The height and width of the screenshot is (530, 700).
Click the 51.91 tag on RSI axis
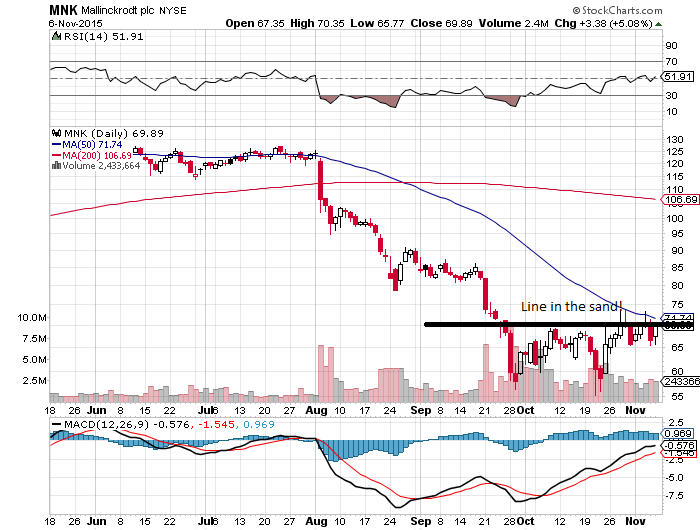pos(678,76)
